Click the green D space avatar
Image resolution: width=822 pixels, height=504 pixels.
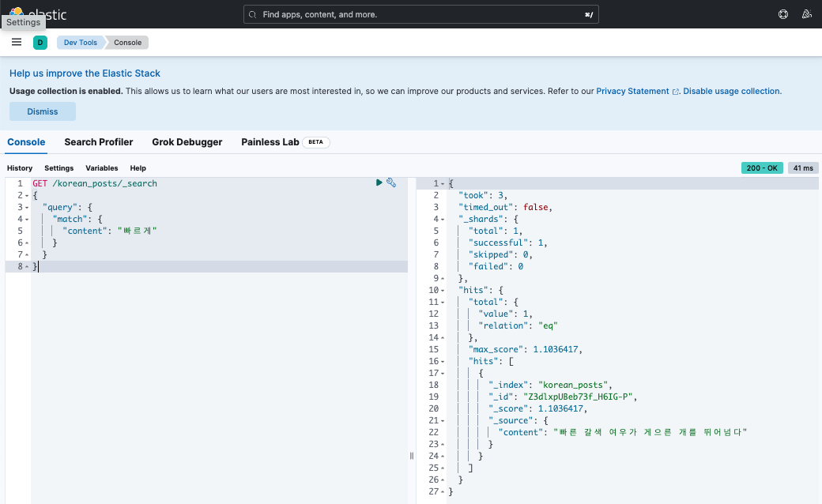pyautogui.click(x=40, y=42)
